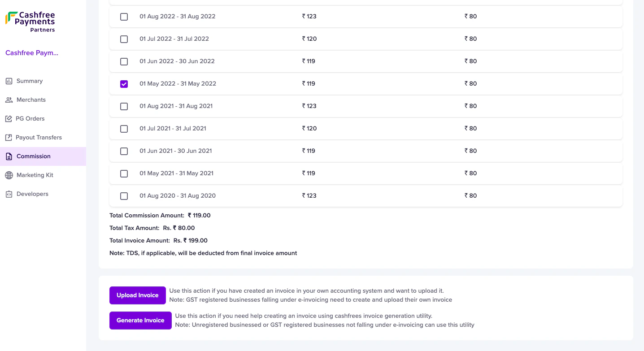Tick the 01 Jun 2022 commission checkbox
The height and width of the screenshot is (351, 644).
tap(124, 61)
